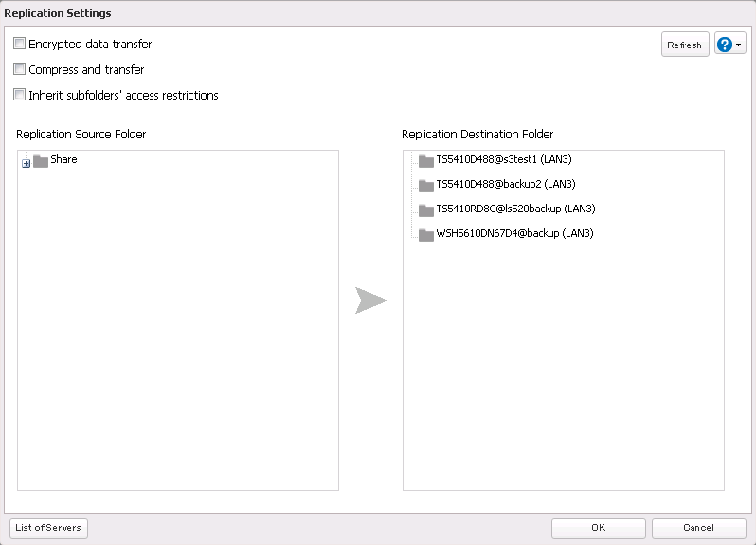Enable Encrypted data transfer checkbox
The image size is (756, 545).
[x=20, y=44]
